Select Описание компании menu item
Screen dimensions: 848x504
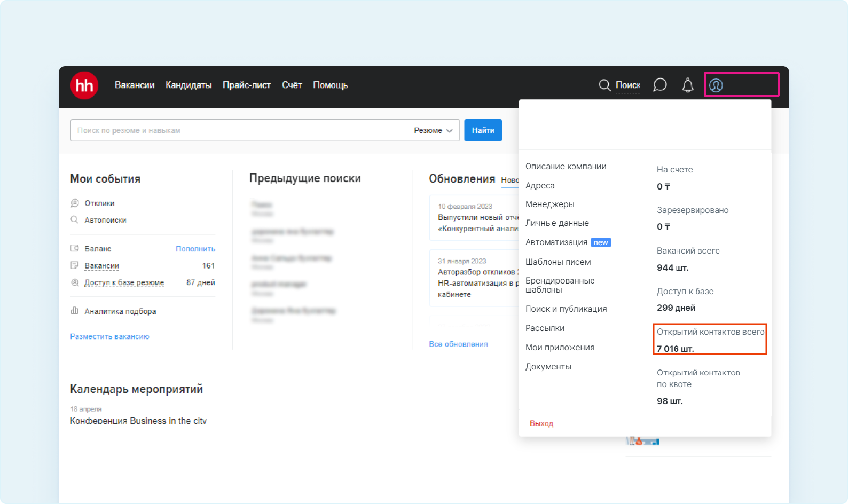point(566,167)
